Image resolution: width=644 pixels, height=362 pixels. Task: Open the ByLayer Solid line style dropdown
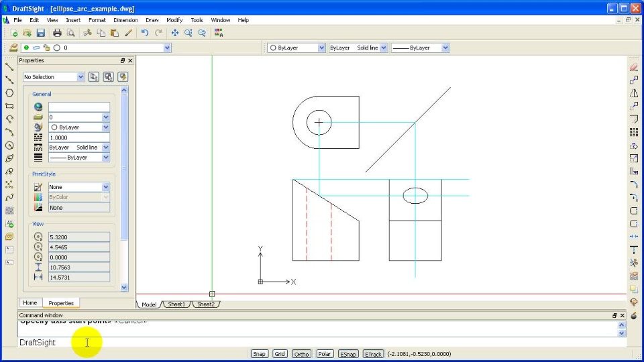tap(383, 48)
